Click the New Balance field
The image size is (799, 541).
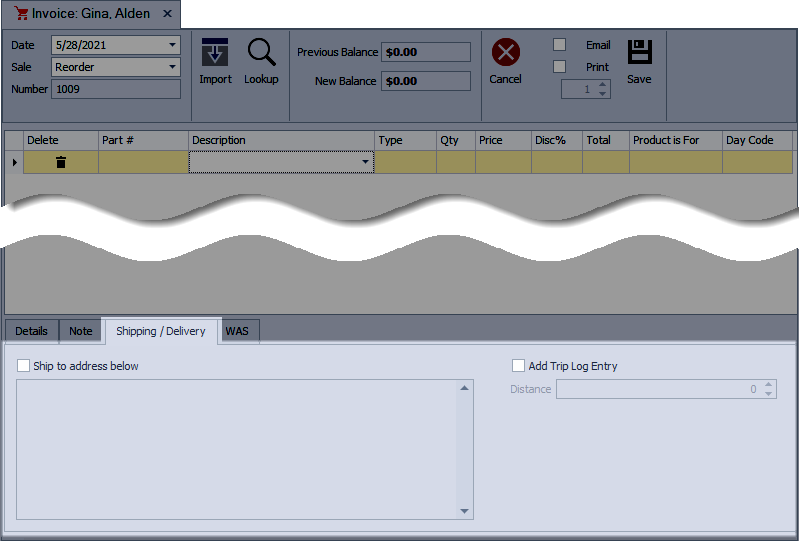pyautogui.click(x=426, y=81)
